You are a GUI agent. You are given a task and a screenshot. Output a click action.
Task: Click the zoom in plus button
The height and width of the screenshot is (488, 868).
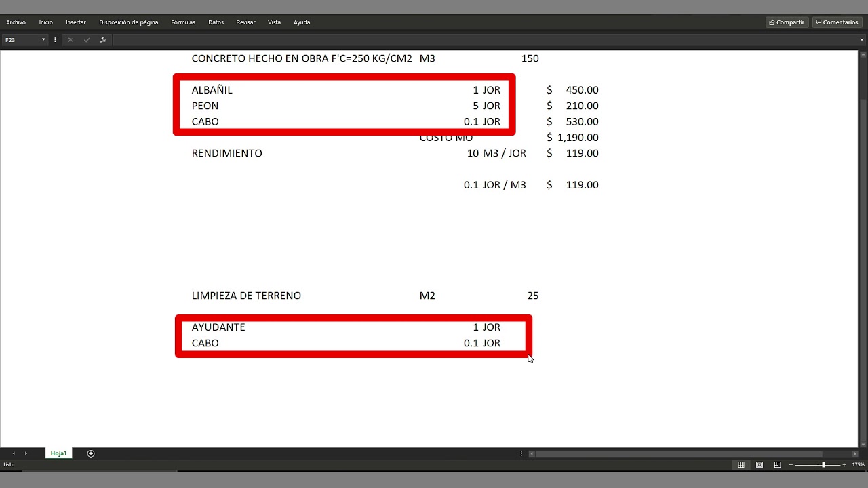click(x=844, y=465)
